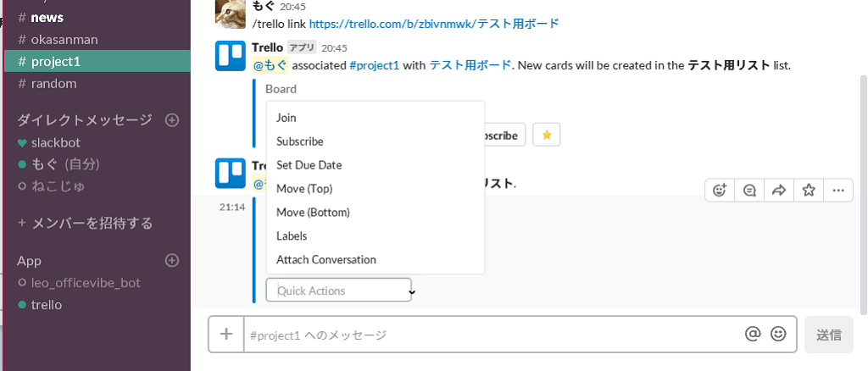Click the plus attachment button beside the message input
Screen dimensions: 868x371
pos(226,334)
